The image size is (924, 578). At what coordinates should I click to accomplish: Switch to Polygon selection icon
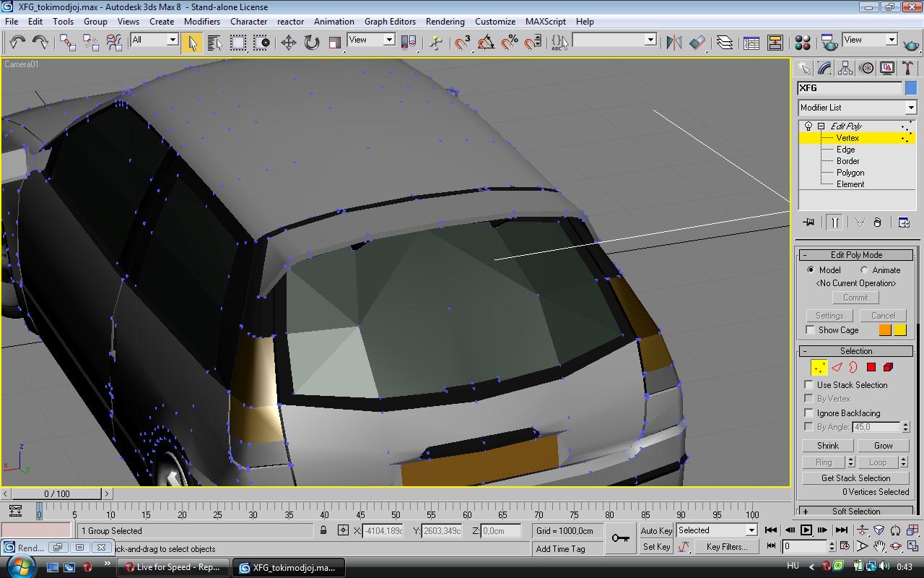[871, 367]
